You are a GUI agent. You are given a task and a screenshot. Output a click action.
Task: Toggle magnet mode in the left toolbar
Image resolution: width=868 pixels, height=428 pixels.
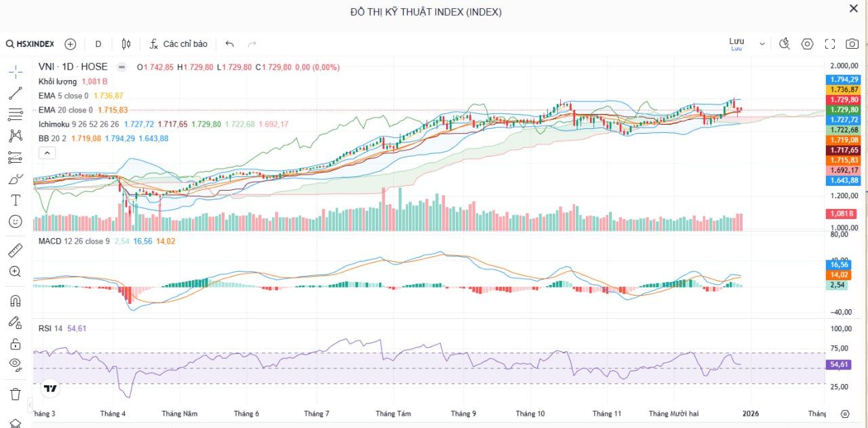(x=14, y=300)
